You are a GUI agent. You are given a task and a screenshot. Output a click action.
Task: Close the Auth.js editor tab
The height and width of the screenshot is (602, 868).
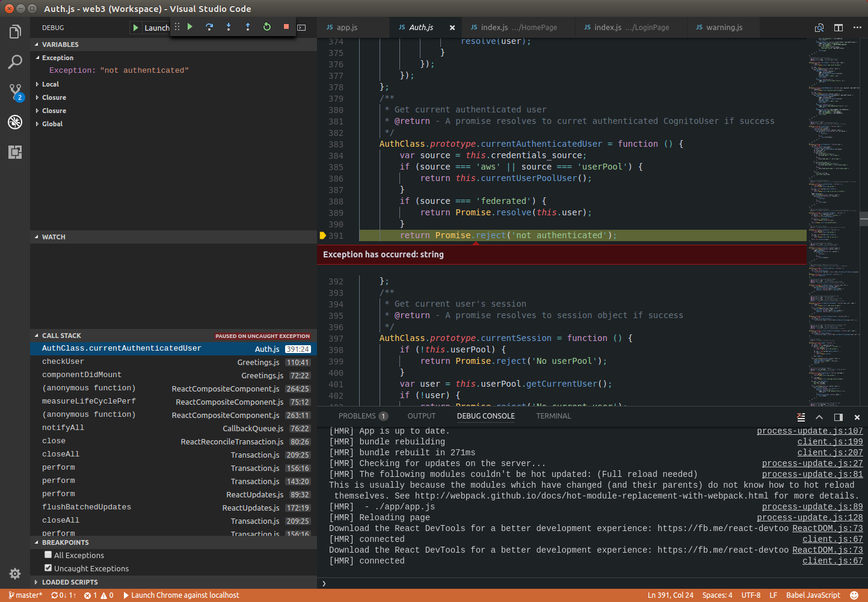452,28
